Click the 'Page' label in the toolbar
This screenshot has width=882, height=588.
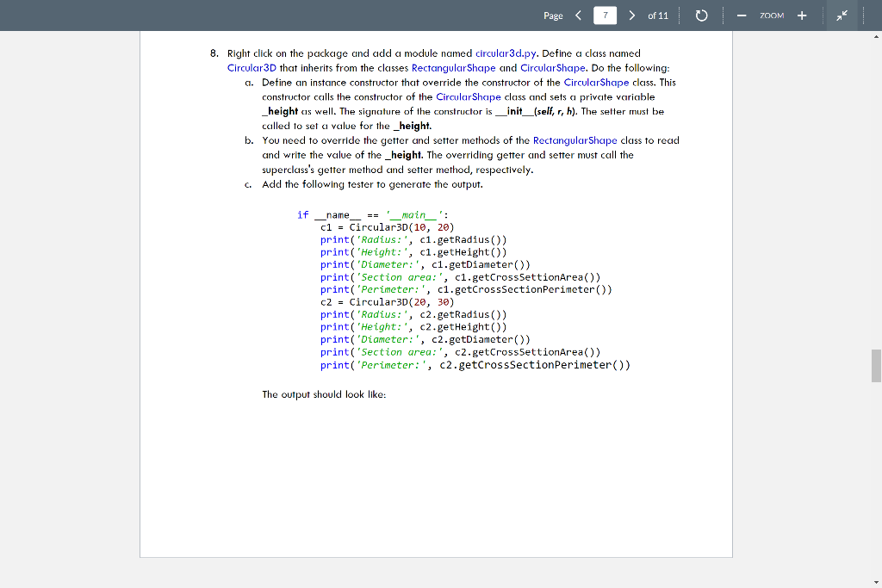[x=553, y=15]
